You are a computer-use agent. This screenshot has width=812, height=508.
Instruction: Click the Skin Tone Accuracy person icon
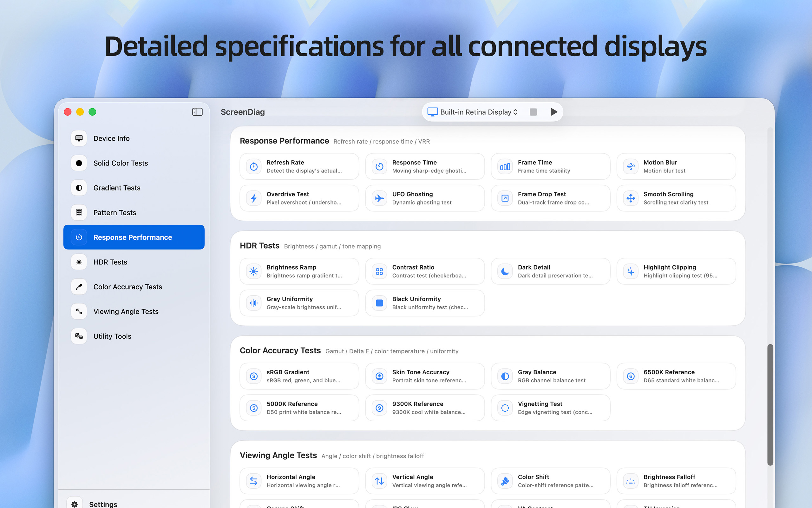pos(379,376)
